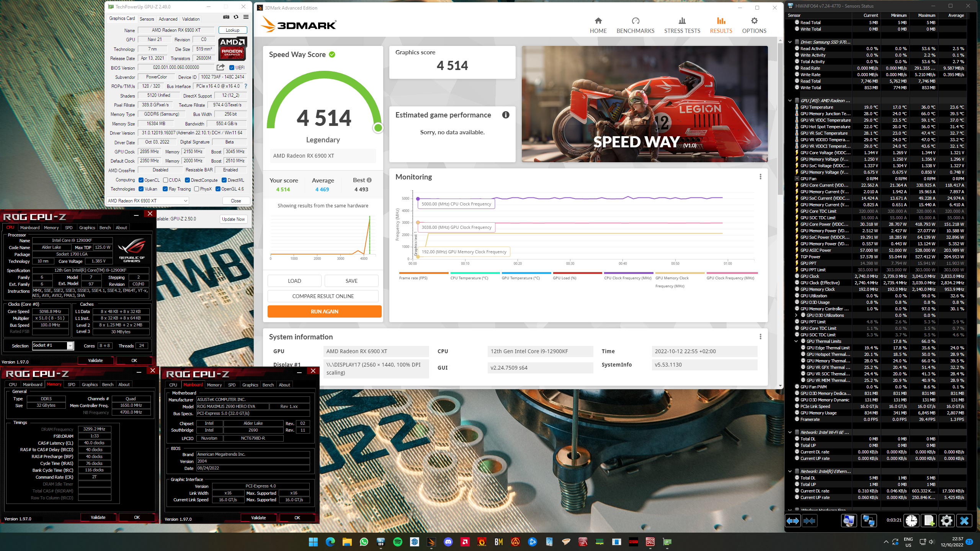The width and height of the screenshot is (980, 551).
Task: Share BIOS version via export icon
Action: [220, 67]
